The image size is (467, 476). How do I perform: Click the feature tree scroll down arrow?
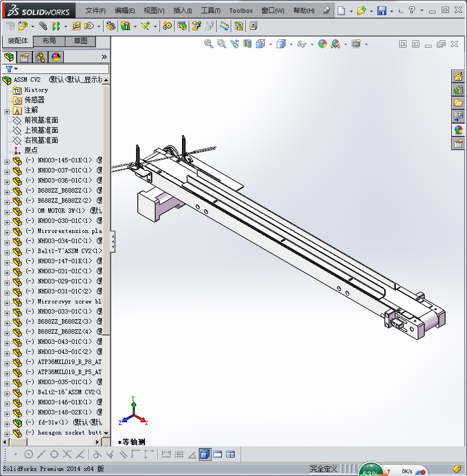(x=106, y=433)
